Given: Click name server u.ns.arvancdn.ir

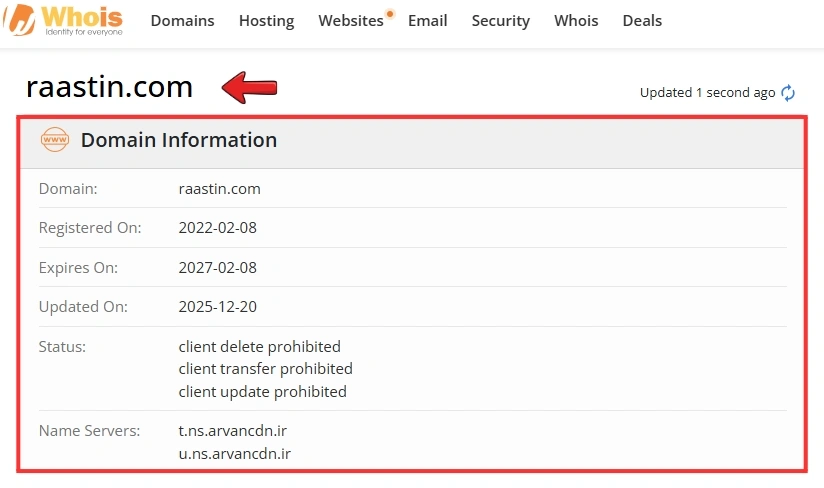Looking at the screenshot, I should (x=235, y=453).
